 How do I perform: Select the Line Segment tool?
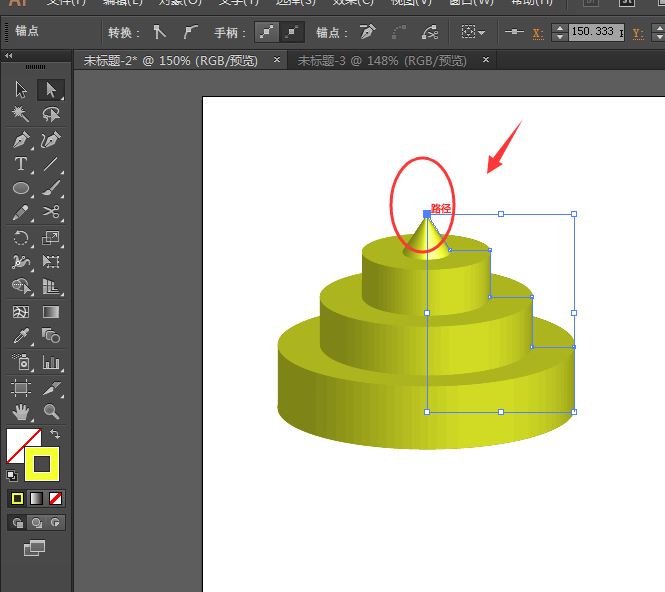coord(51,164)
